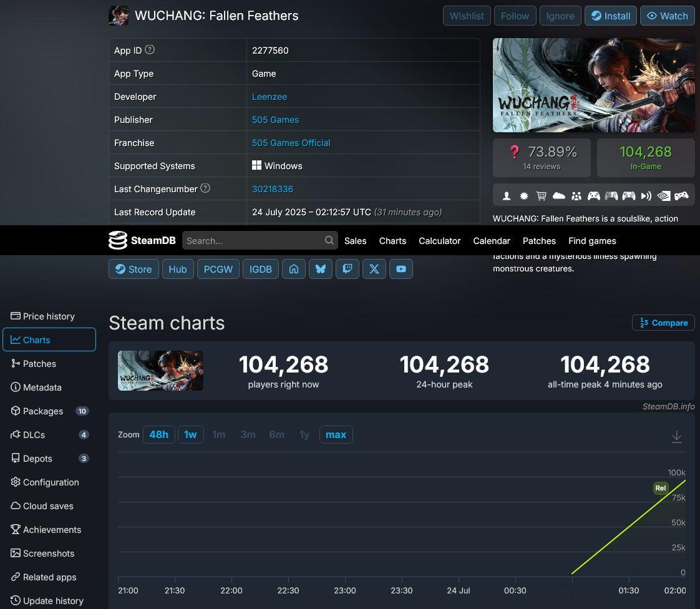Image resolution: width=700 pixels, height=609 pixels.
Task: Click the family sharing people icon
Action: 576,196
